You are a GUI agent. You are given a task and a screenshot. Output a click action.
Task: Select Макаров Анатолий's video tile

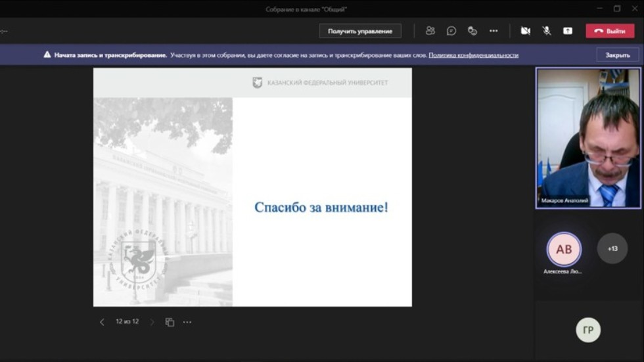tap(588, 138)
